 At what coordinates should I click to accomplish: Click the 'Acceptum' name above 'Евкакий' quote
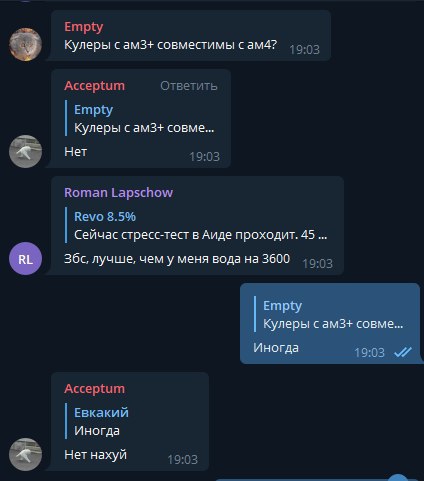95,389
